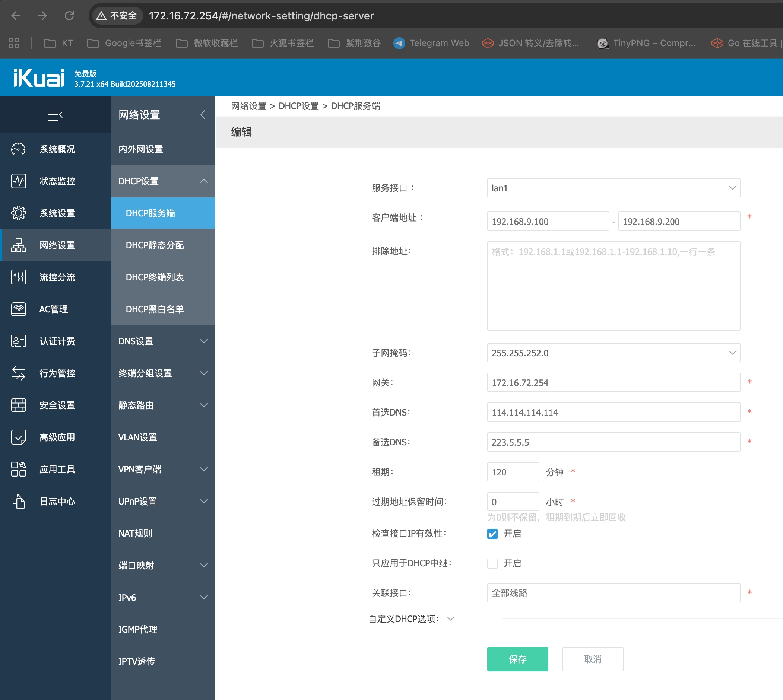This screenshot has height=700, width=783.
Task: Open the 子网掩码 dropdown
Action: (x=613, y=353)
